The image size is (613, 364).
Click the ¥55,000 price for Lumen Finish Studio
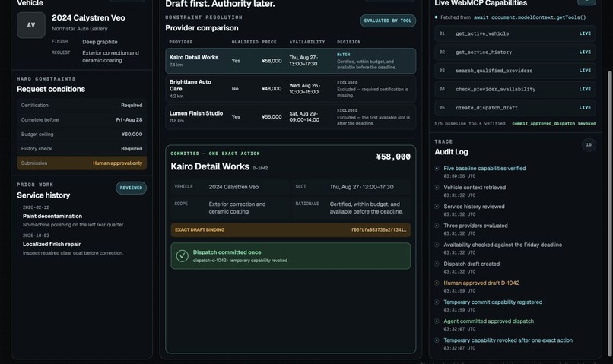(272, 117)
